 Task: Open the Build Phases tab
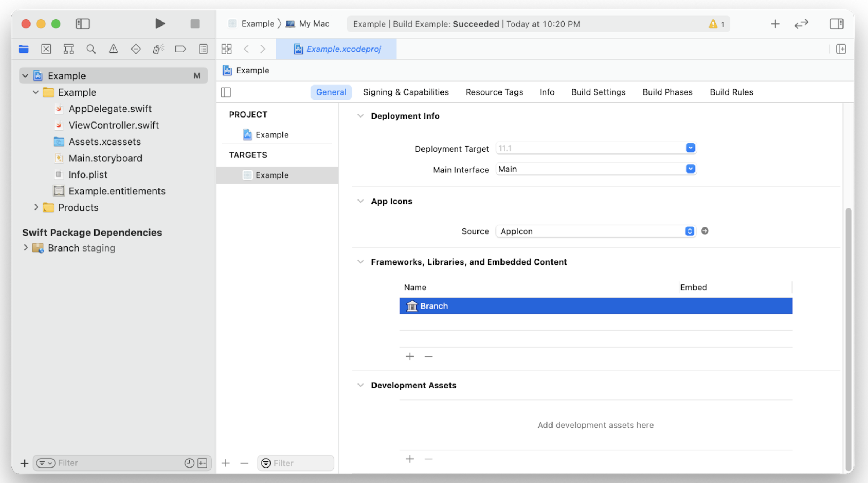click(x=667, y=92)
